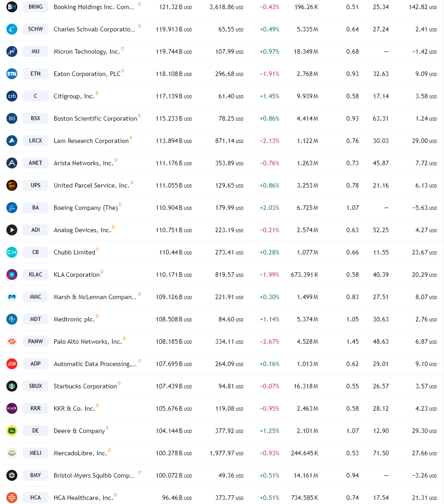Viewport: 444px width, 504px height.
Task: Click the KLA Corporation logo icon
Action: pos(12,275)
